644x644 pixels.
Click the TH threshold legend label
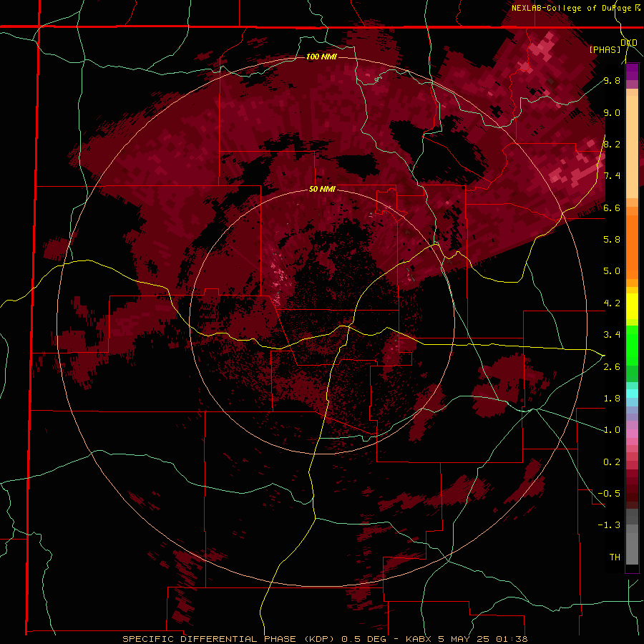pyautogui.click(x=615, y=557)
